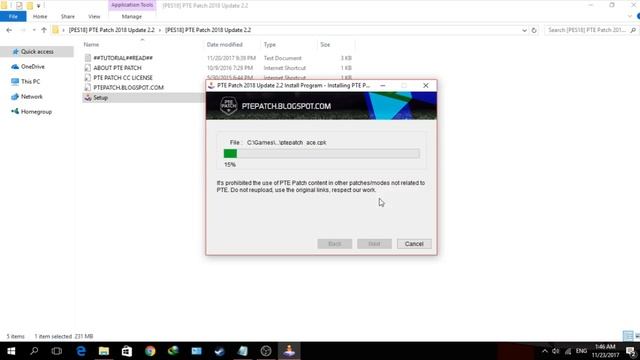Select the PTE PATCH CC LICENSE file
Screen dimensions: 640x360
point(123,78)
